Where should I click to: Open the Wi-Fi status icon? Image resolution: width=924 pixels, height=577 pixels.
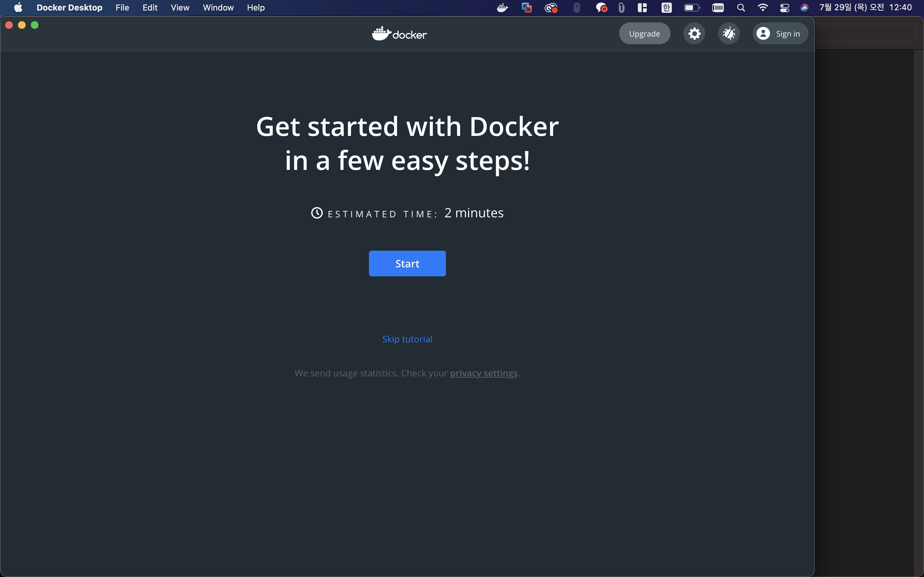coord(763,8)
